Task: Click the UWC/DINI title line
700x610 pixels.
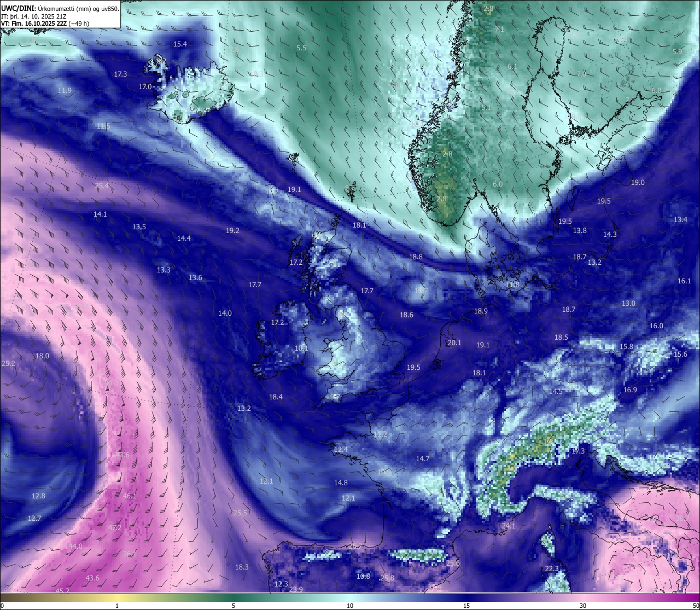Action: (60, 8)
